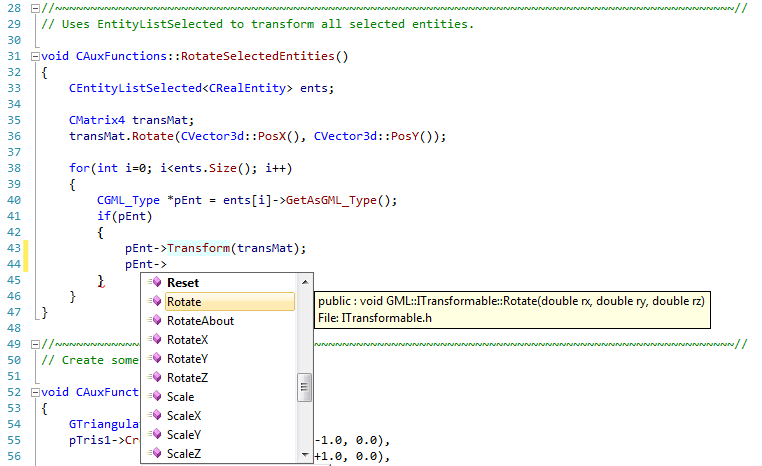This screenshot has width=762, height=466.
Task: Click the method icon beside Scale
Action: [x=155, y=397]
